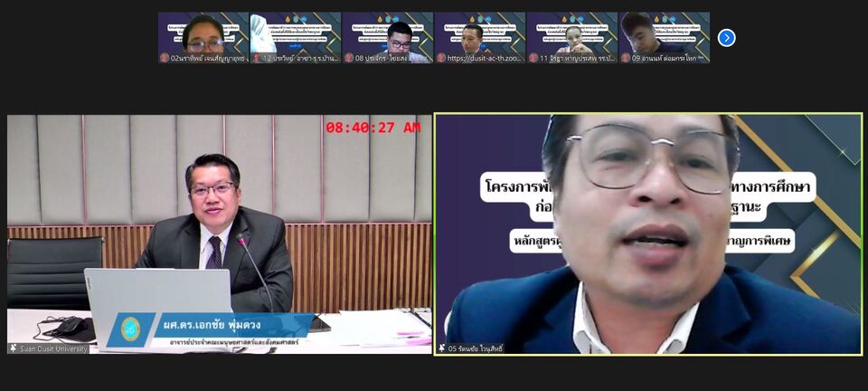Select participant 12 video thumbnail
868x391 pixels.
[296, 38]
